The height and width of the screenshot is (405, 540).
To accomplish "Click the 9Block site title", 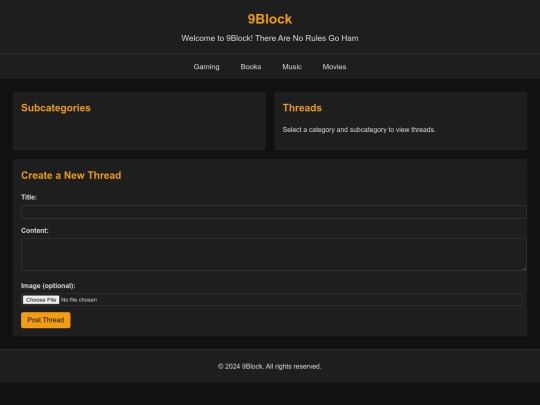I will pyautogui.click(x=270, y=19).
